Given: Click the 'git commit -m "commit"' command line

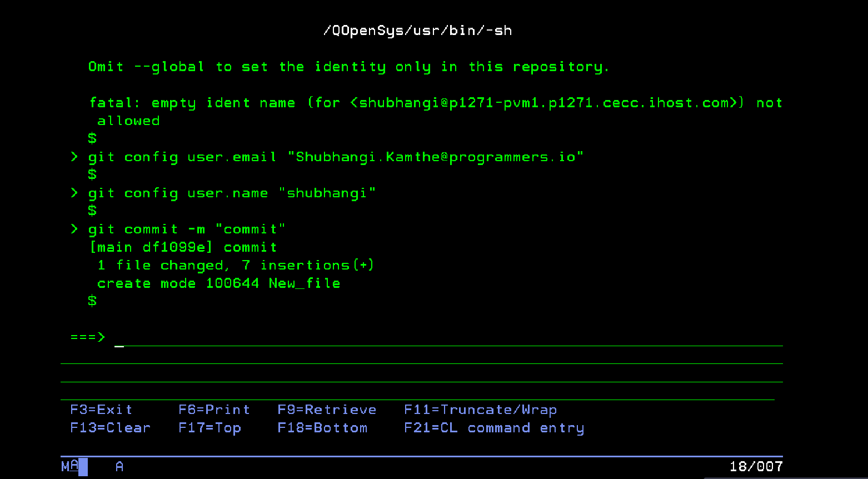Looking at the screenshot, I should point(187,229).
